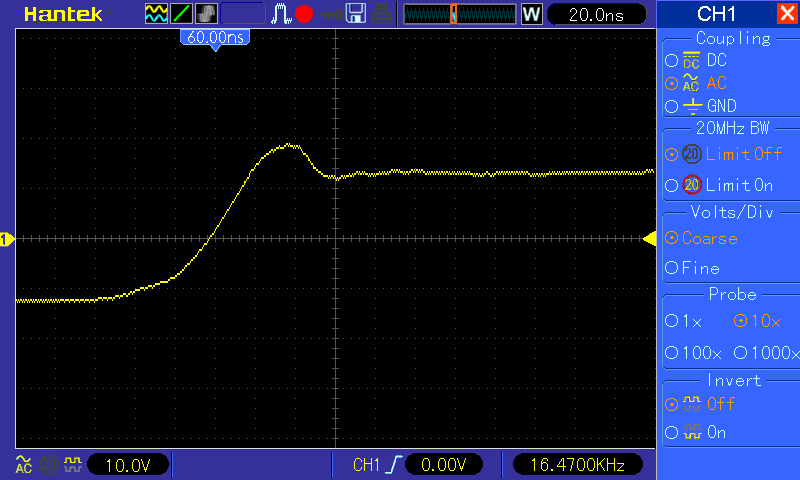800x480 pixels.
Task: Choose 20MHz bandwidth Limit Off
Action: tap(723, 154)
